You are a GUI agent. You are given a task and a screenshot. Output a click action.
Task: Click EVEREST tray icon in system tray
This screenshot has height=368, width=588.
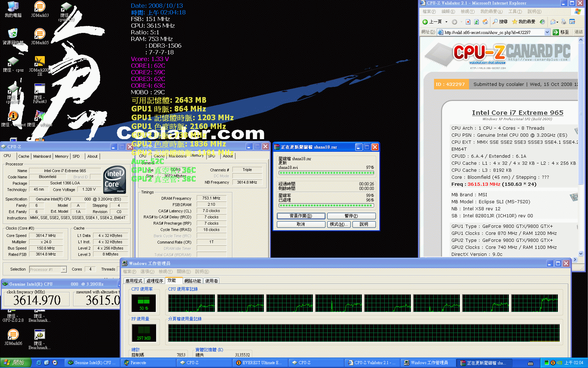(553, 363)
